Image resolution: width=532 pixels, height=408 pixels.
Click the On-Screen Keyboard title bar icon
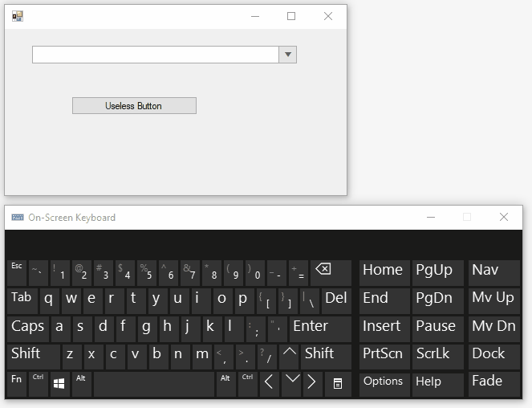(x=18, y=217)
